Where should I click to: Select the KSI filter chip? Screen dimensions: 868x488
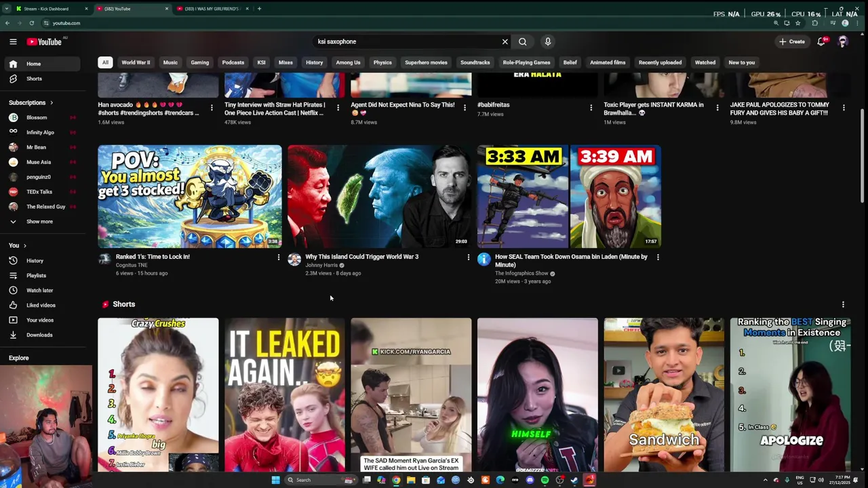[x=261, y=62]
